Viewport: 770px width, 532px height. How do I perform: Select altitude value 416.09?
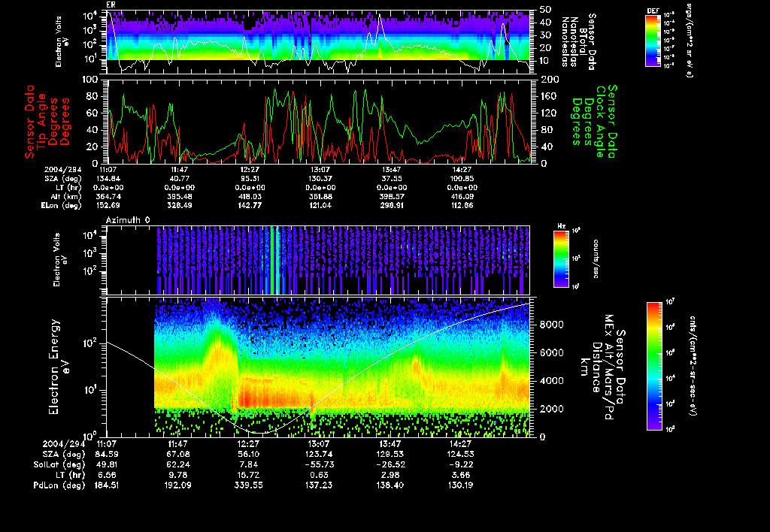coord(462,197)
